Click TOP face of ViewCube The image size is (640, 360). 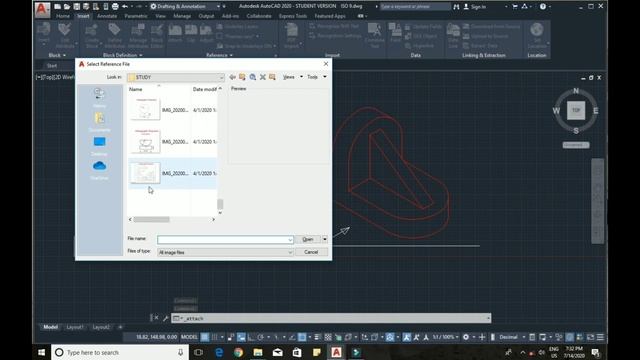[x=576, y=110]
